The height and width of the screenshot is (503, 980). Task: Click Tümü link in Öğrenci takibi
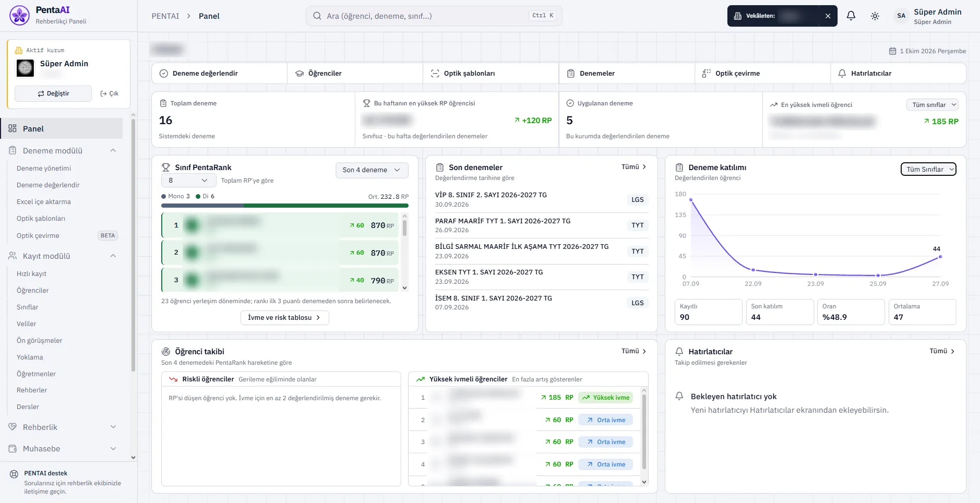[634, 351]
